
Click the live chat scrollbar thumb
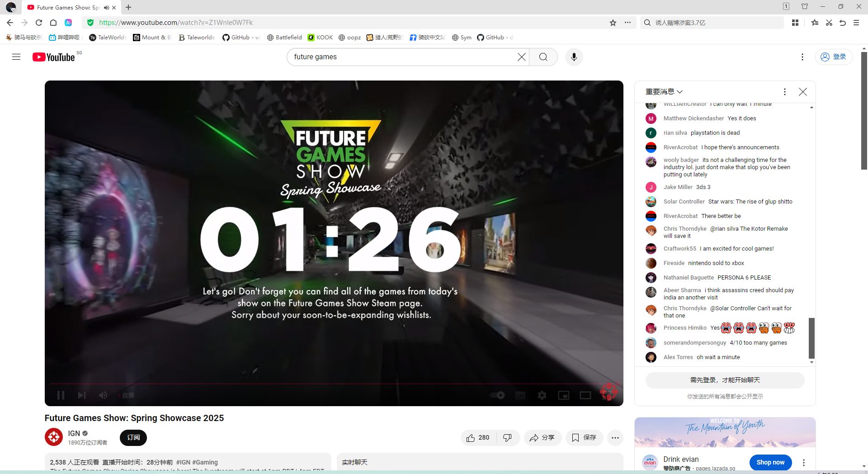811,338
